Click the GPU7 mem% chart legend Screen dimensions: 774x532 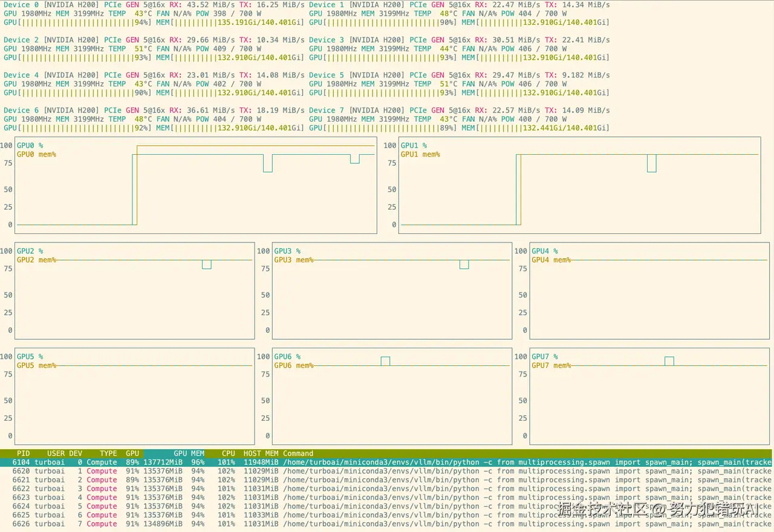551,365
